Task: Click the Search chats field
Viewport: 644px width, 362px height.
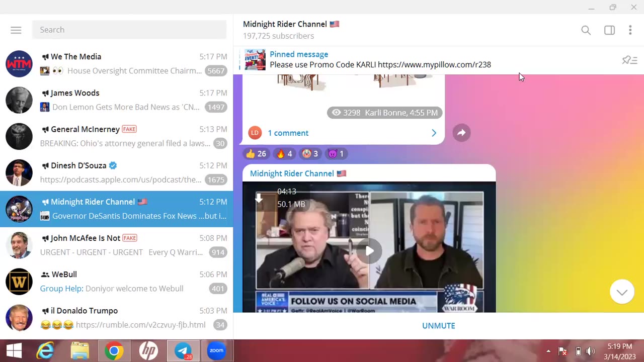Action: pyautogui.click(x=129, y=30)
